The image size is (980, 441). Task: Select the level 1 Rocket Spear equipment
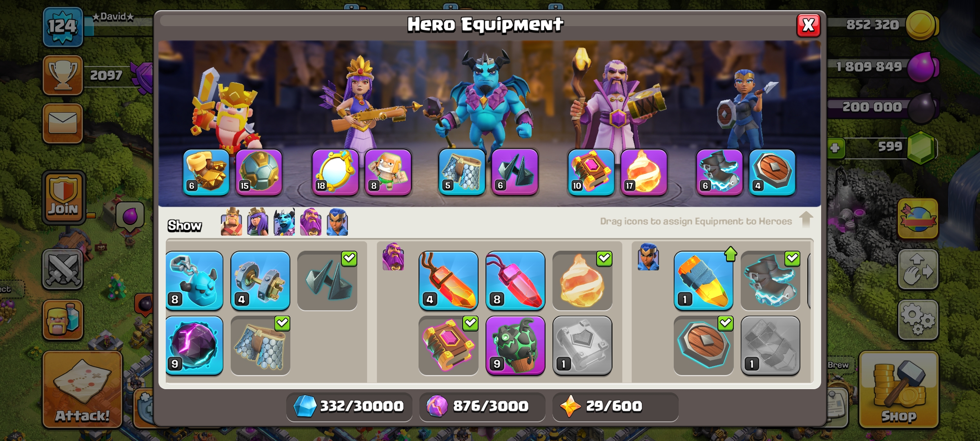(x=703, y=281)
